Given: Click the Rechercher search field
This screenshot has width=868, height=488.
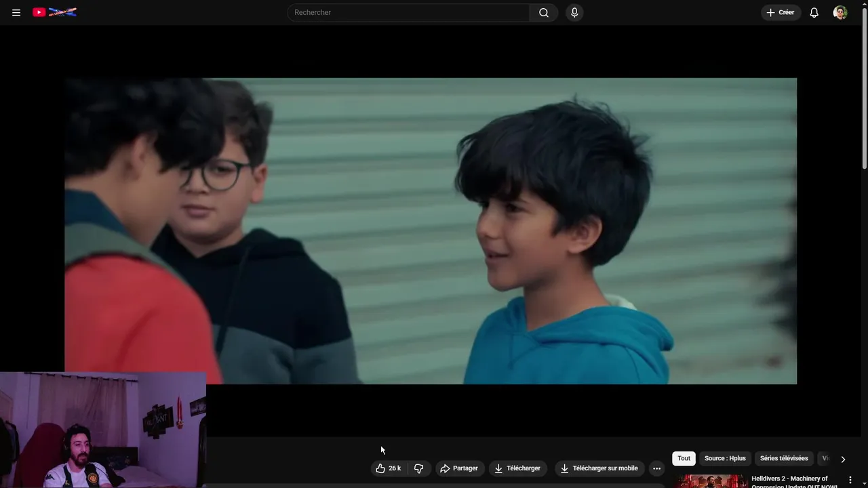Looking at the screenshot, I should click(x=409, y=12).
